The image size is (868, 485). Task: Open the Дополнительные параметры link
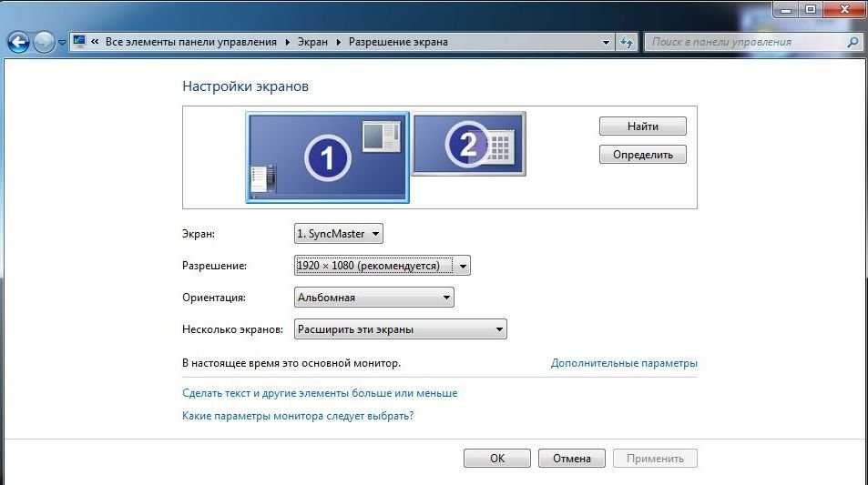[x=624, y=363]
